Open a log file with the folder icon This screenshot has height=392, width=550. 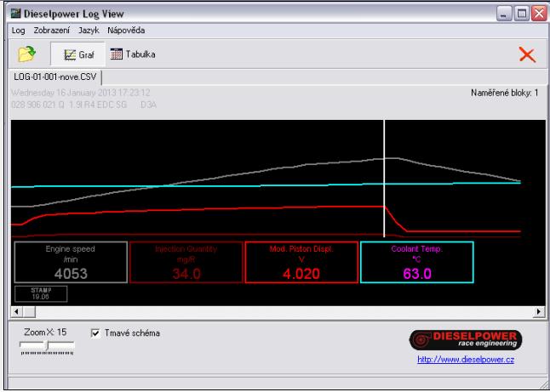(27, 54)
